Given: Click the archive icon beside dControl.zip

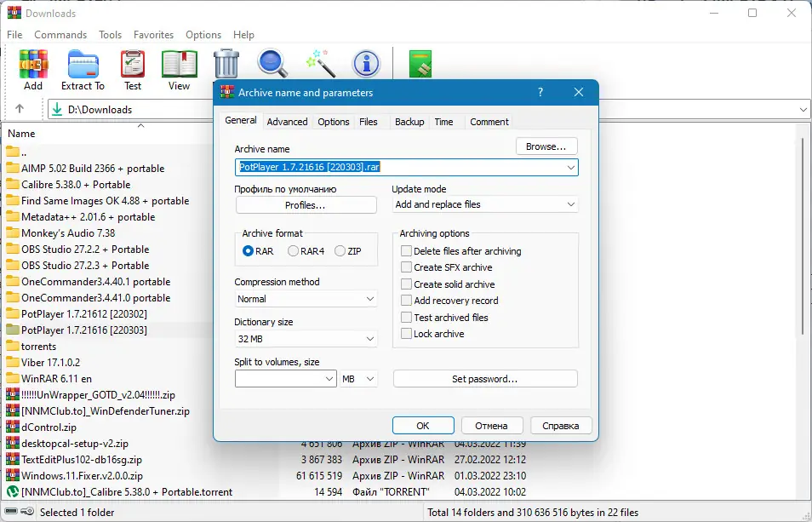Looking at the screenshot, I should 13,427.
